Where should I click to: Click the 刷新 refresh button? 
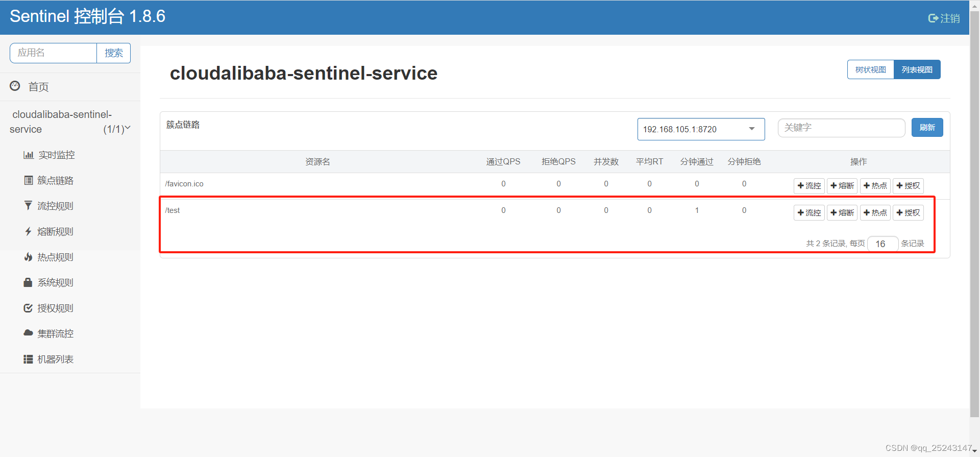[x=927, y=128]
